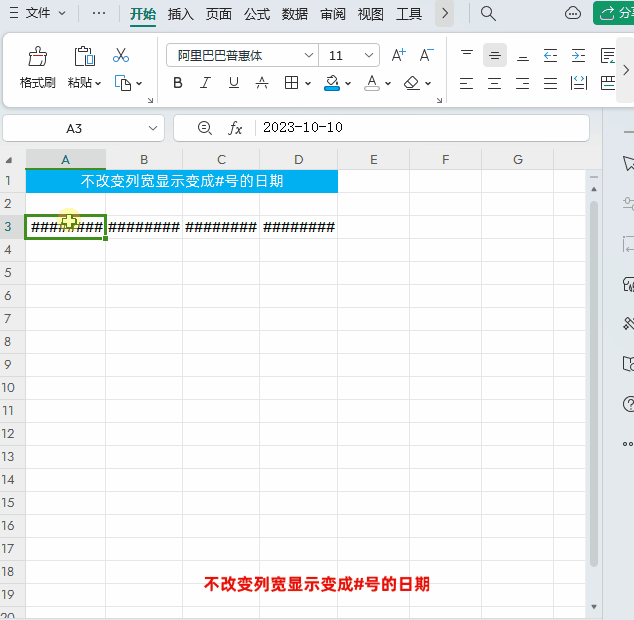This screenshot has height=620, width=634.
Task: Click the zoom icon in formula bar
Action: click(205, 128)
